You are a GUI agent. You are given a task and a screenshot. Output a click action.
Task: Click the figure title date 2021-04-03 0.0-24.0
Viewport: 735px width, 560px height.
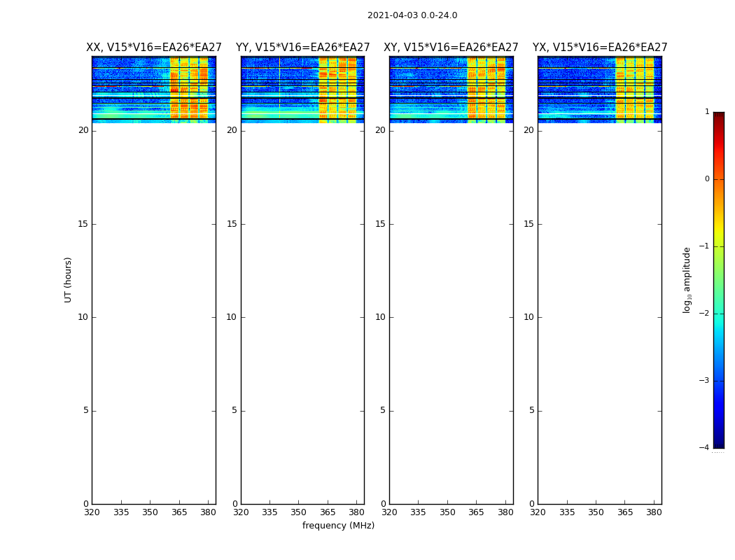point(412,15)
